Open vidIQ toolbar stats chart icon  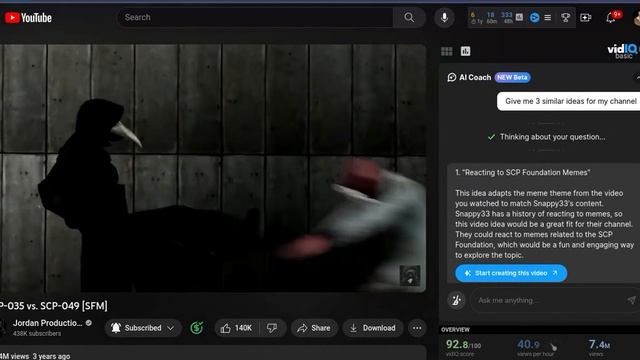coord(519,17)
